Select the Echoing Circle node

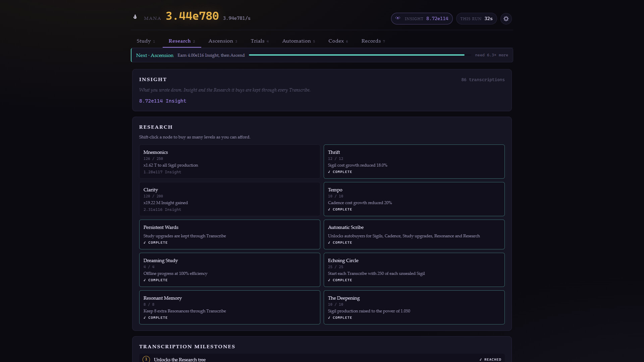click(x=414, y=270)
